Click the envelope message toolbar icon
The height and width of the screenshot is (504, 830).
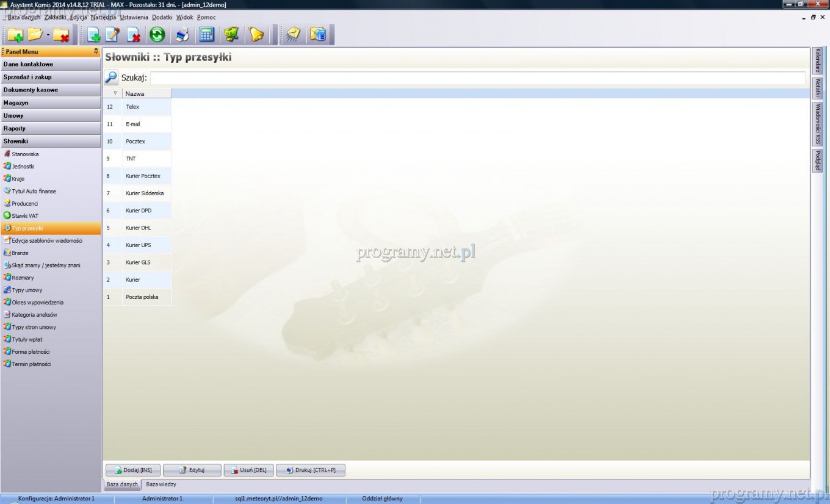tap(293, 35)
